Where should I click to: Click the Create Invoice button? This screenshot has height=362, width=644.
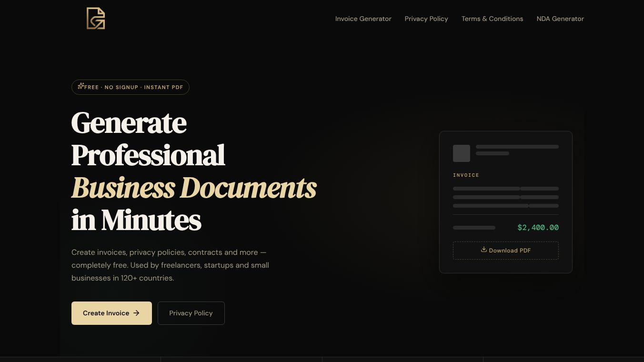point(111,313)
